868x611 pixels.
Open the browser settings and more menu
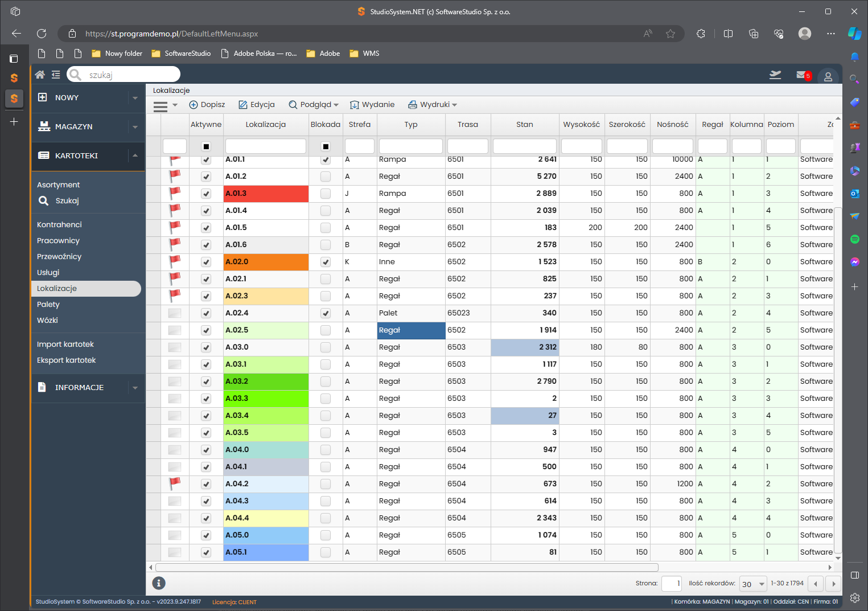coord(831,34)
